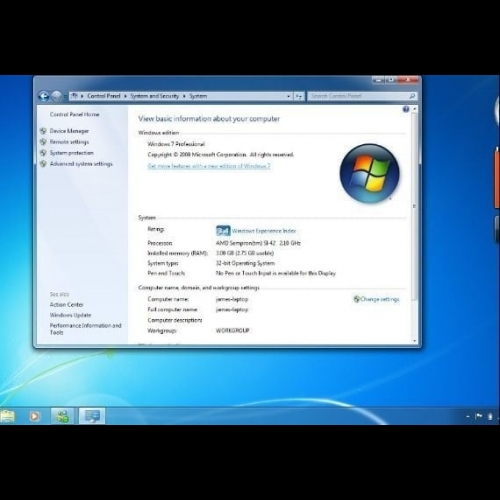The image size is (500, 500).
Task: Launch Windows Media Player from taskbar
Action: click(34, 416)
